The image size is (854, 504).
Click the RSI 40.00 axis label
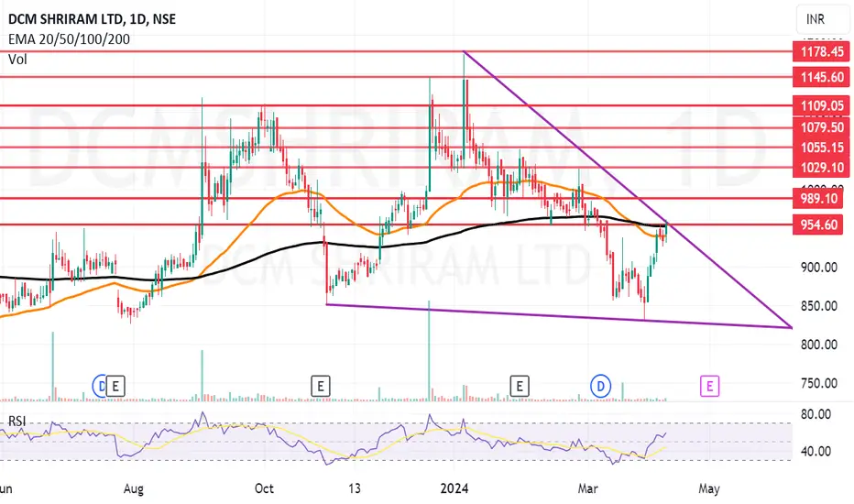point(816,452)
